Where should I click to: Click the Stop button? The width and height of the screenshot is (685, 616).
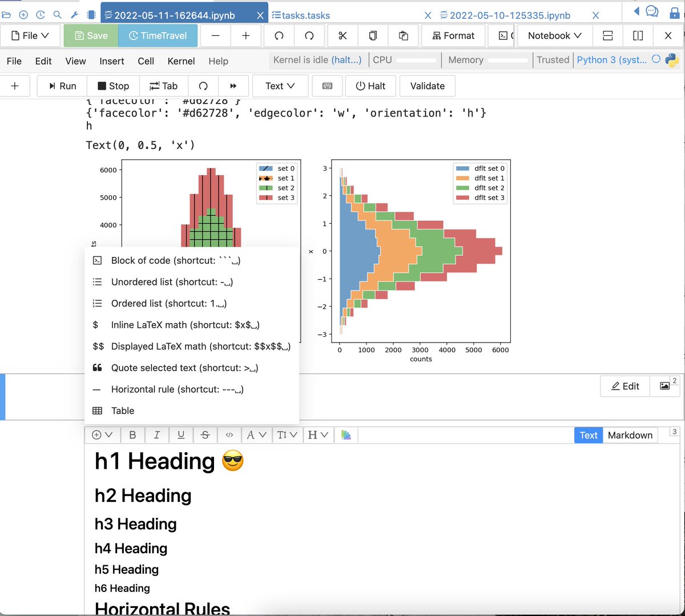pos(113,86)
